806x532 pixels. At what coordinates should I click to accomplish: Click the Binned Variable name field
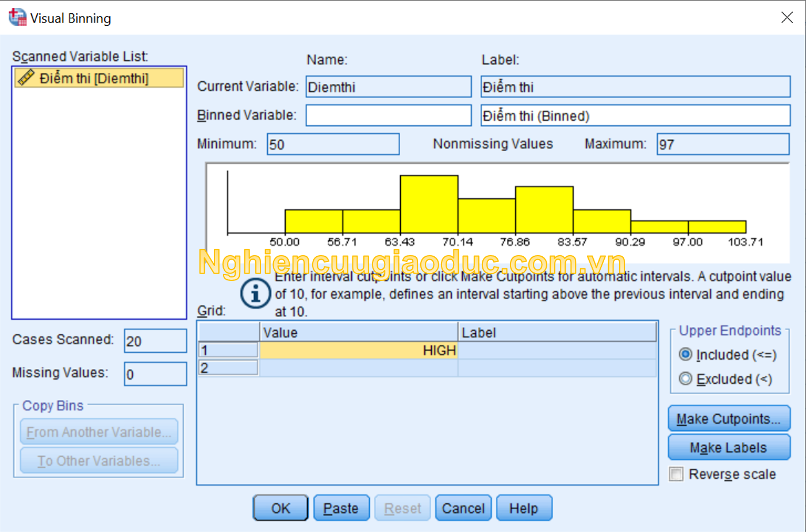click(x=388, y=115)
